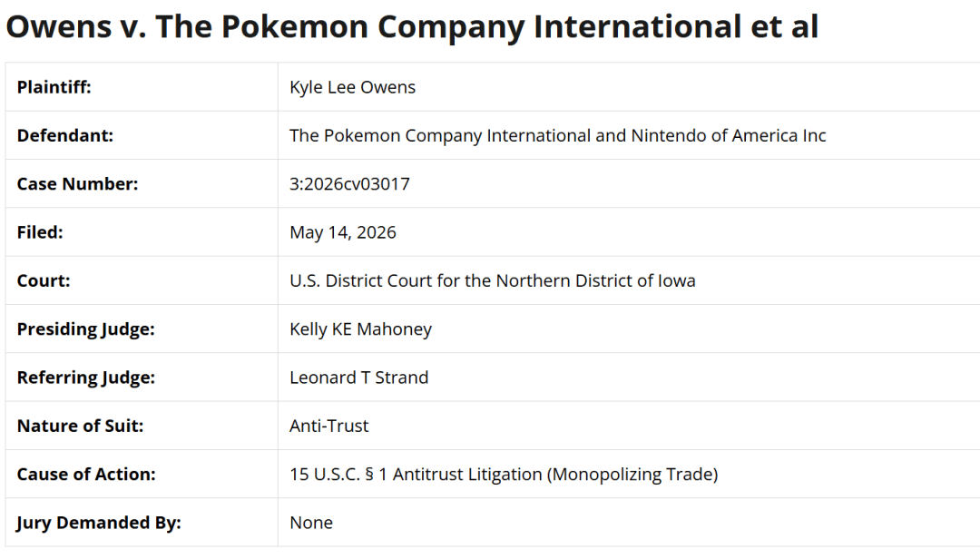Click the Plaintiff label cell
Viewport: 980px width, 559px height.
click(x=142, y=87)
